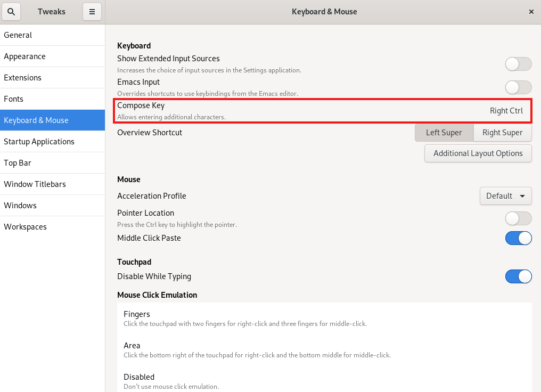Image resolution: width=541 pixels, height=392 pixels.
Task: Choose Right Super as Overview Shortcut
Action: 501,132
